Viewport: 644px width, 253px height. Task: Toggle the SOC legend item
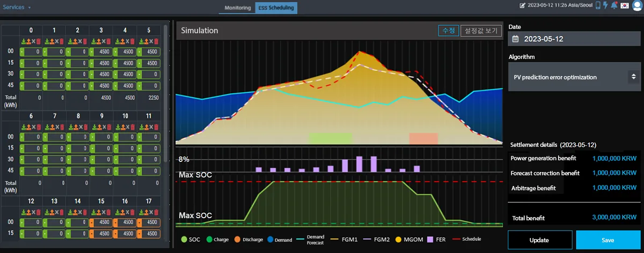coord(191,239)
